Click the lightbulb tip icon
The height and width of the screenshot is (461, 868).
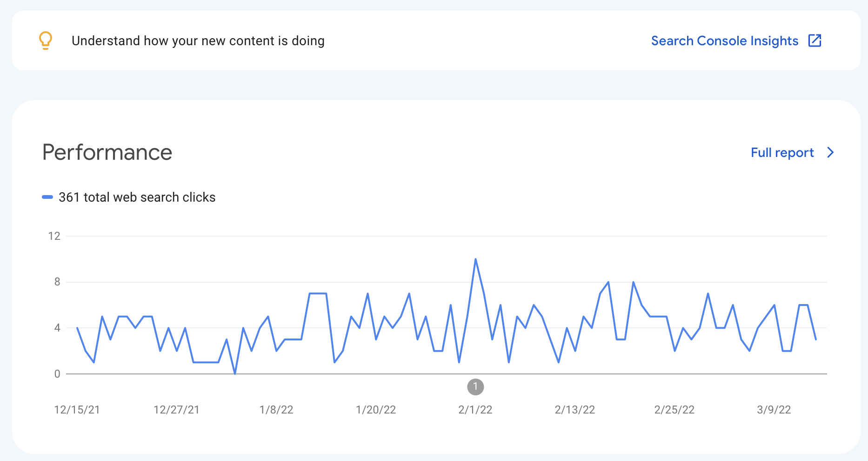[45, 41]
